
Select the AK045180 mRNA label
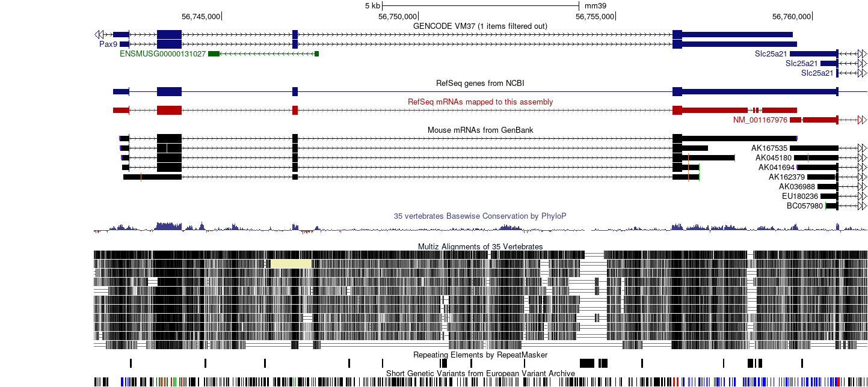click(774, 157)
